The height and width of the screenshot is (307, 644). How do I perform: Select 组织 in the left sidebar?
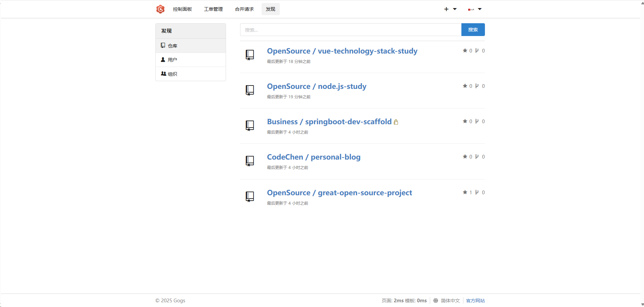pos(172,74)
